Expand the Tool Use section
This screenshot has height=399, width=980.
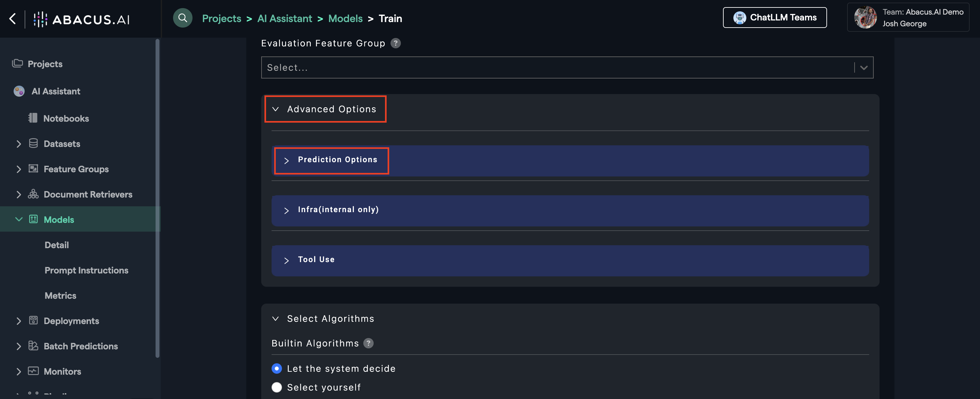[316, 260]
